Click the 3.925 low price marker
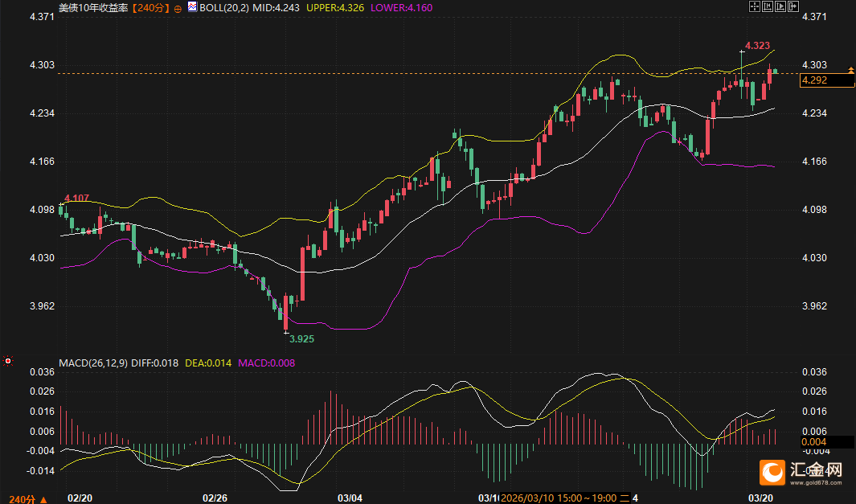The height and width of the screenshot is (504, 856). click(301, 339)
